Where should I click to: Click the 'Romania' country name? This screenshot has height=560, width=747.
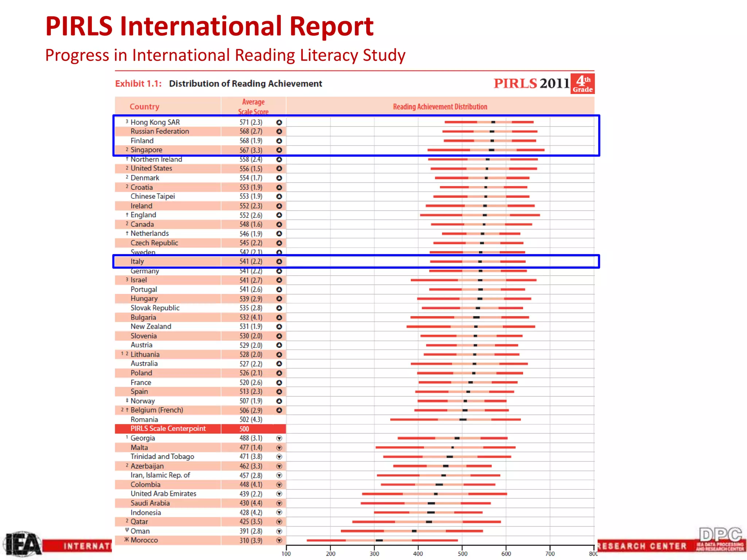point(144,420)
